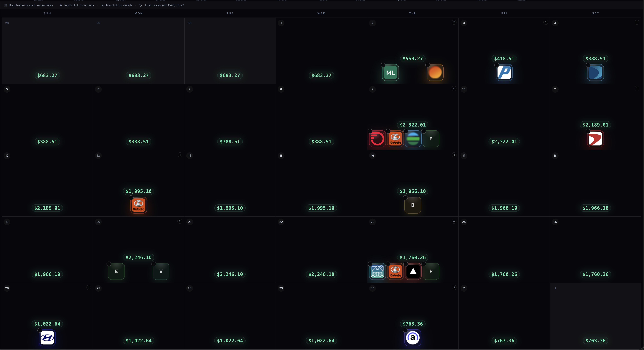Click 'Double-click for details' hint text

116,5
